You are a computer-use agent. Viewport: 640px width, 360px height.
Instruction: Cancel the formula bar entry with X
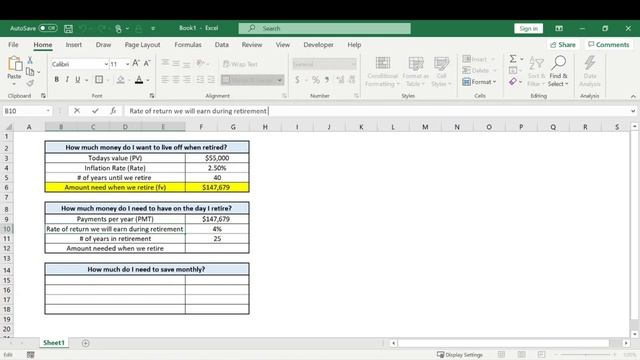(x=77, y=111)
